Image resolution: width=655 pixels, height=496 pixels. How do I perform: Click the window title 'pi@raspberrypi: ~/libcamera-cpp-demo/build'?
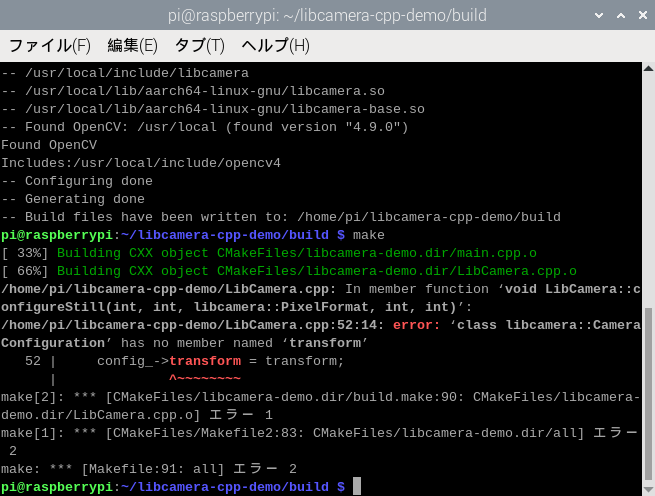[327, 15]
